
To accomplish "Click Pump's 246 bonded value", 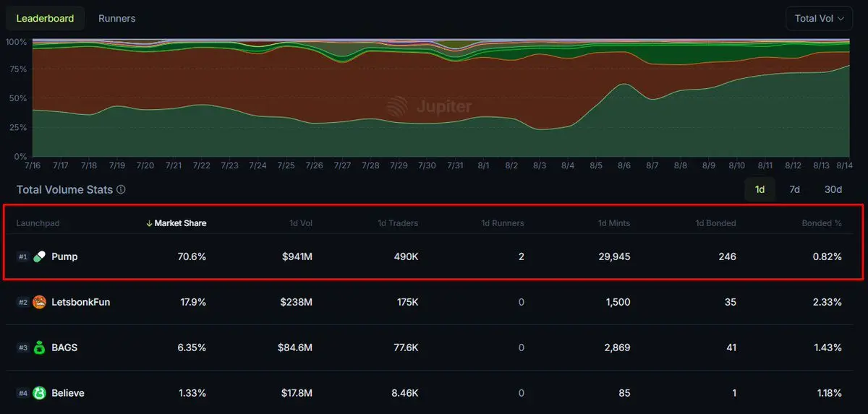I will pos(727,256).
